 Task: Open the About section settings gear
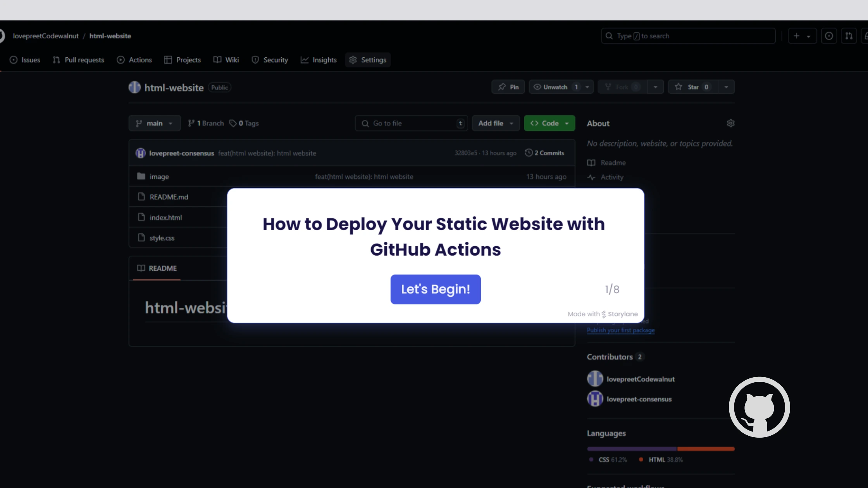(x=731, y=123)
